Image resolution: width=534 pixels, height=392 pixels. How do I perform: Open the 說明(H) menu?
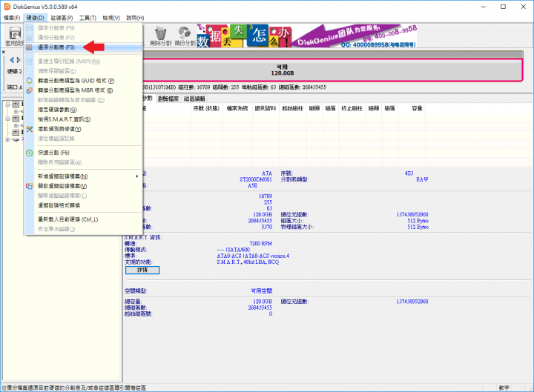tap(135, 18)
